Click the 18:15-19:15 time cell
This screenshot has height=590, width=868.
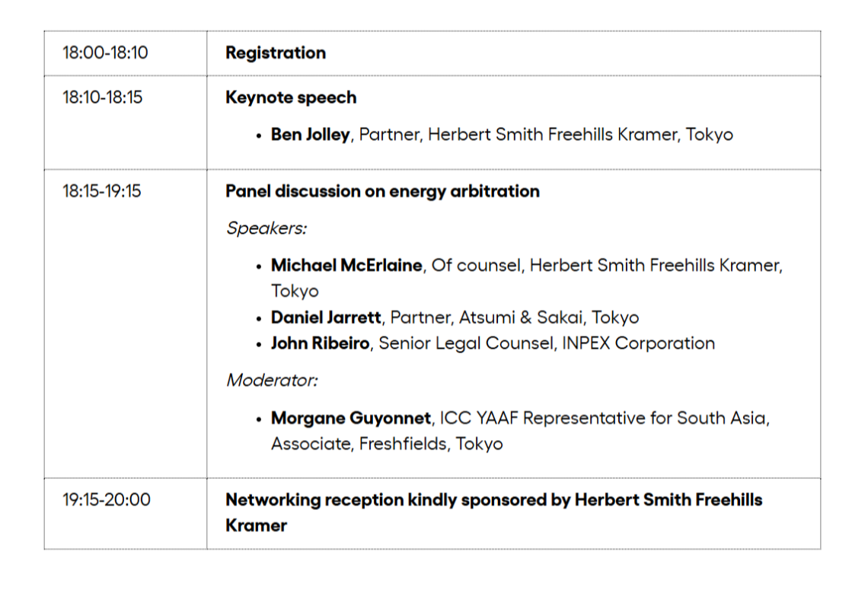click(102, 191)
